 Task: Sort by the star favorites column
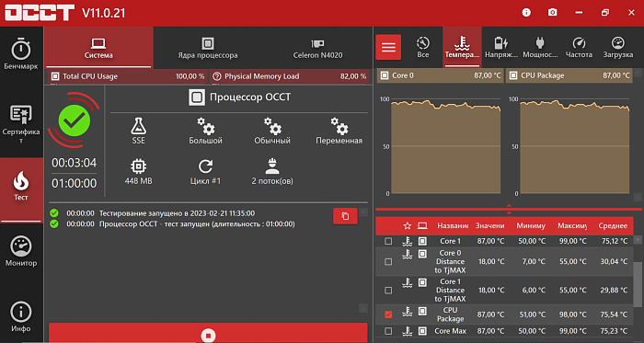[407, 225]
